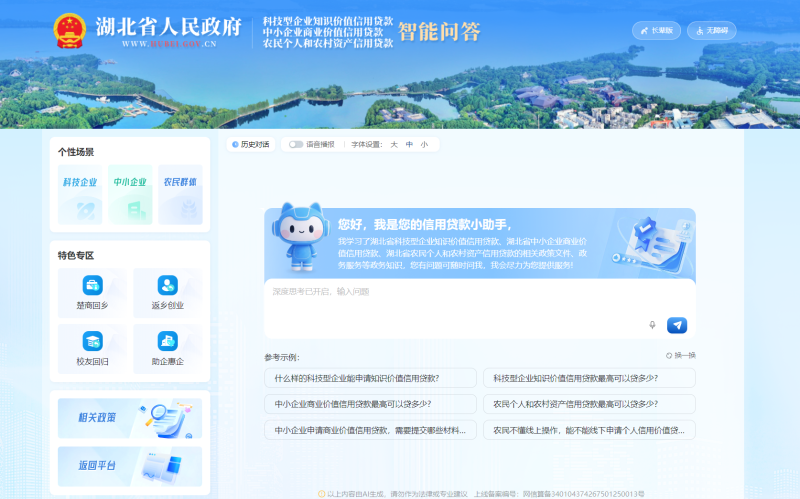Click the send message paper-plane button
The height and width of the screenshot is (499, 800).
point(677,325)
